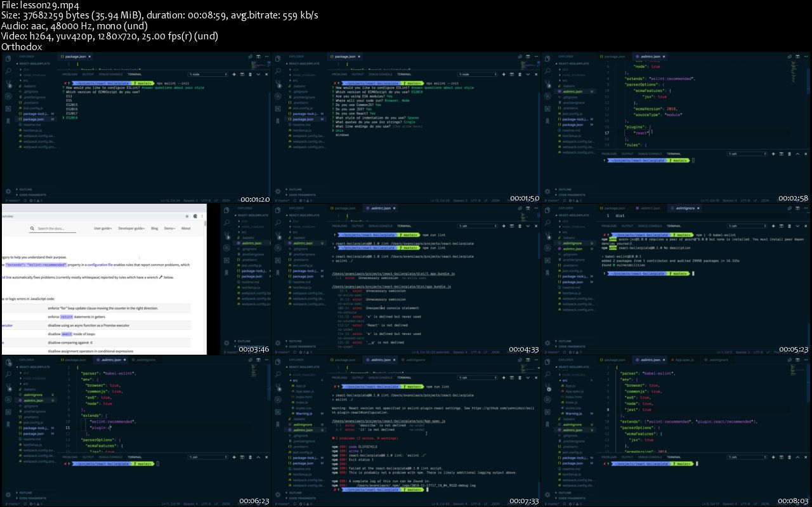The image size is (812, 507).
Task: Open 'User guide' dropdown on docs page
Action: (x=103, y=228)
